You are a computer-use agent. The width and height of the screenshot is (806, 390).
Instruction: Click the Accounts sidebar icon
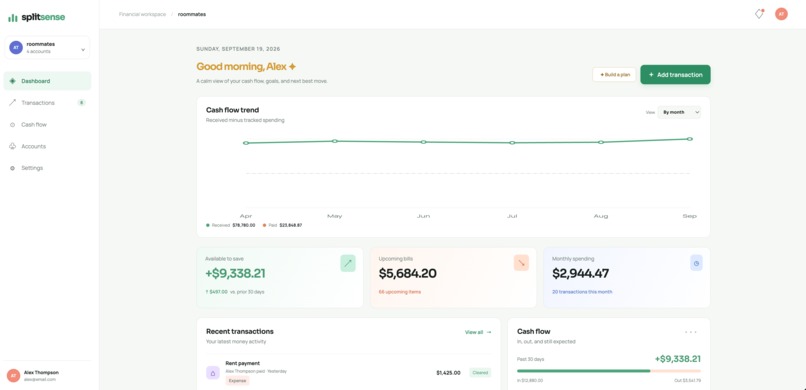[x=12, y=146]
